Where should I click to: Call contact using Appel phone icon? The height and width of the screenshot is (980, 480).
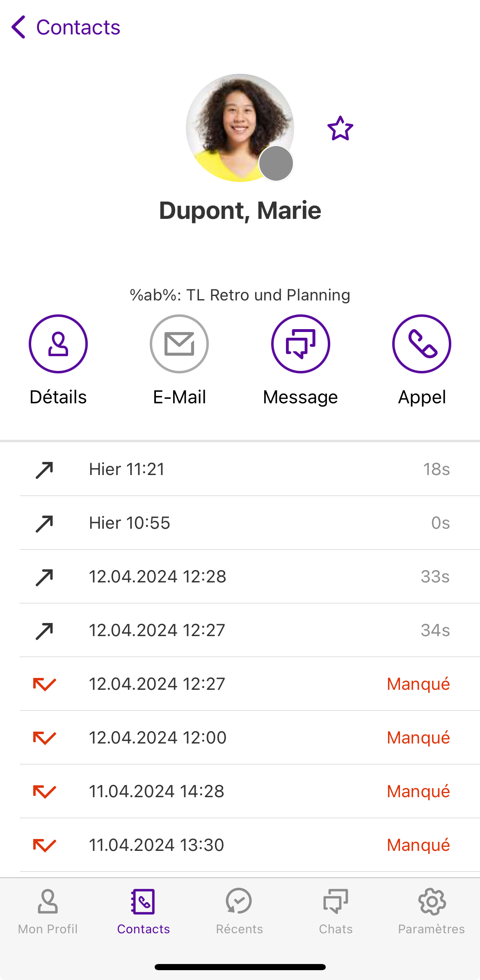(x=421, y=344)
